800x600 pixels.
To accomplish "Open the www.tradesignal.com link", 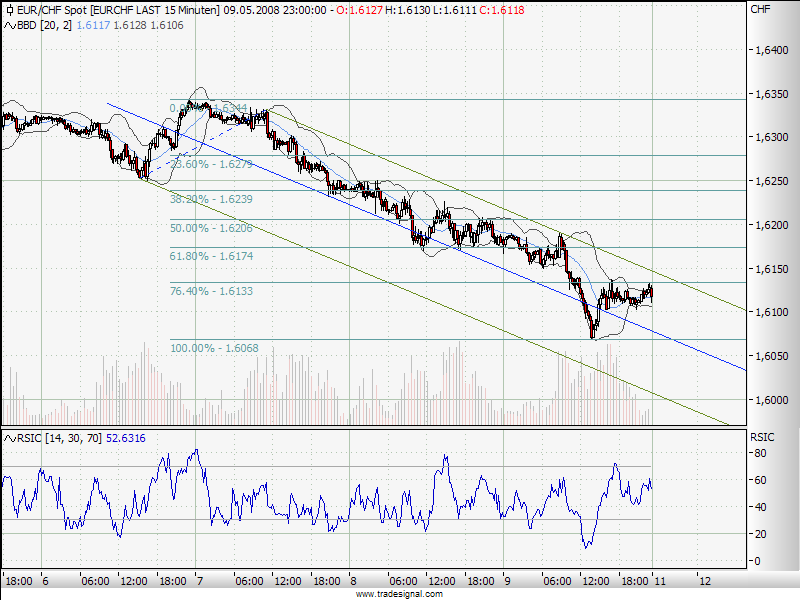I will [x=399, y=594].
